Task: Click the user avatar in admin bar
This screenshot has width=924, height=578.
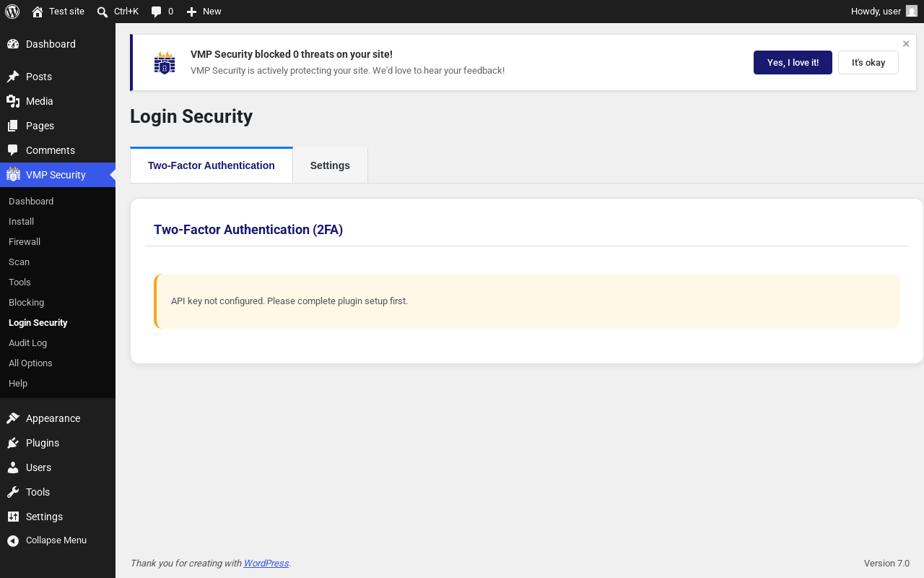Action: coord(912,12)
